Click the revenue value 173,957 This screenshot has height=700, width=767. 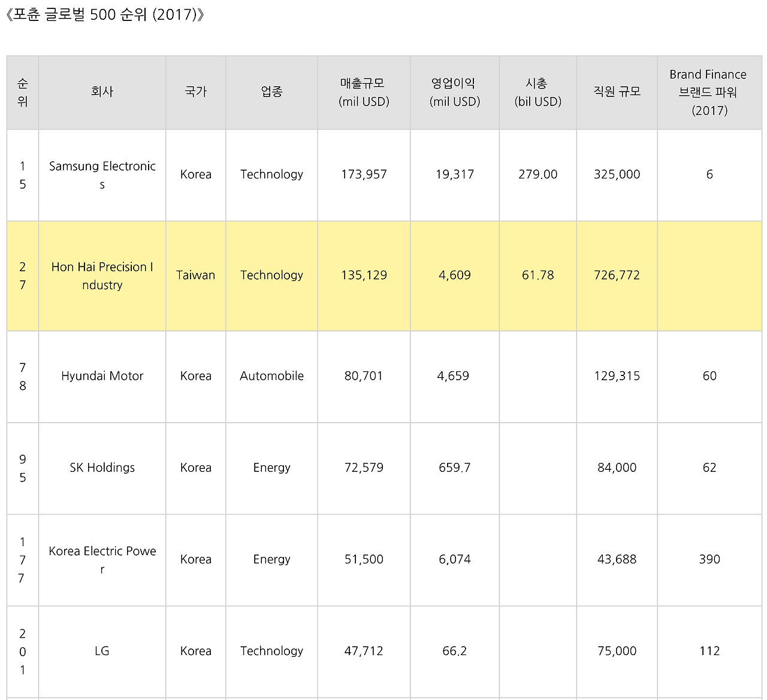pos(364,175)
